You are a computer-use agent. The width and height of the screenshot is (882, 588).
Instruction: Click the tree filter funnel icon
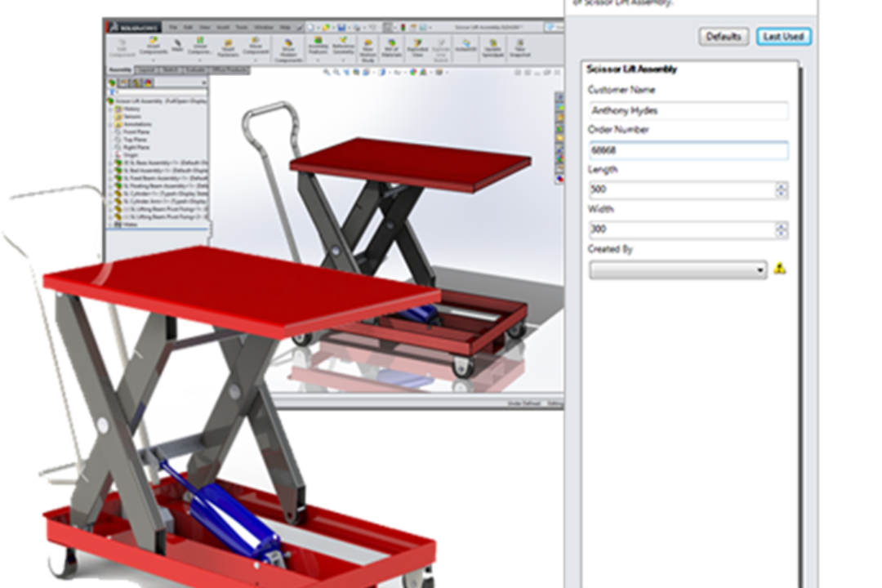click(x=112, y=92)
